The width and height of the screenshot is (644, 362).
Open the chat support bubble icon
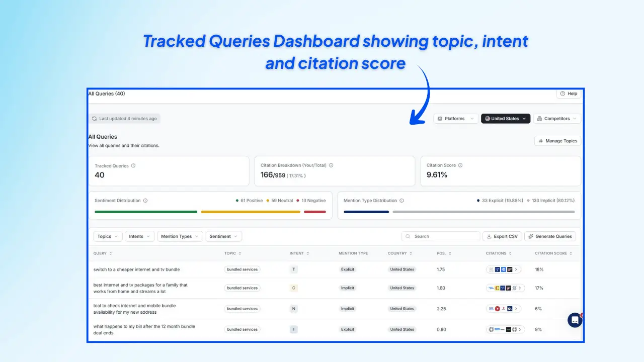pos(575,320)
